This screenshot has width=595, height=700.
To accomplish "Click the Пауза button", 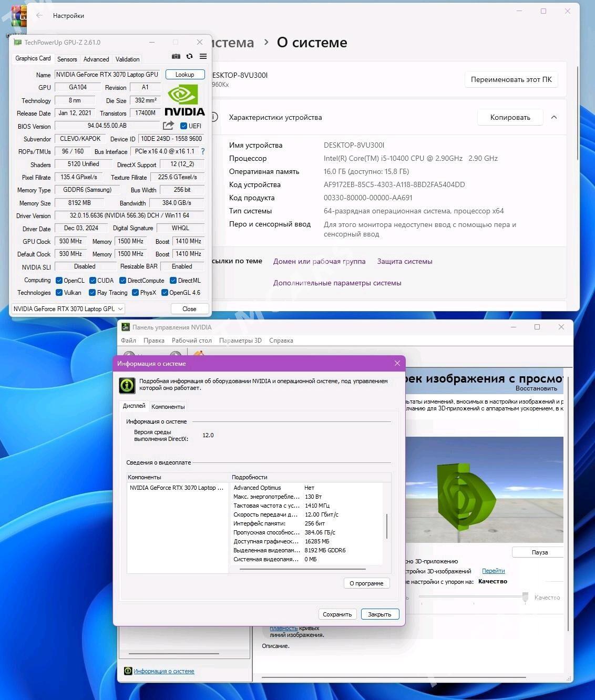I will [539, 552].
